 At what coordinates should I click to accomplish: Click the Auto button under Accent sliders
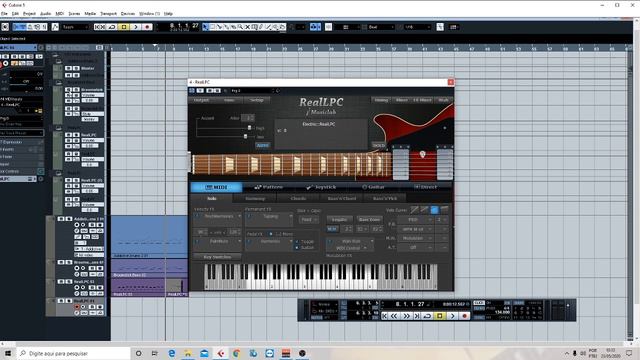click(x=262, y=145)
